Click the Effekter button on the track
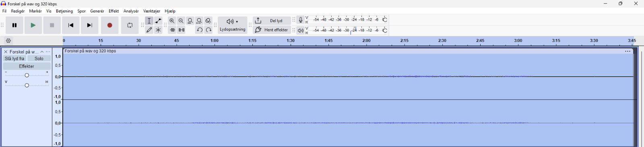This screenshot has width=644, height=147. 27,66
